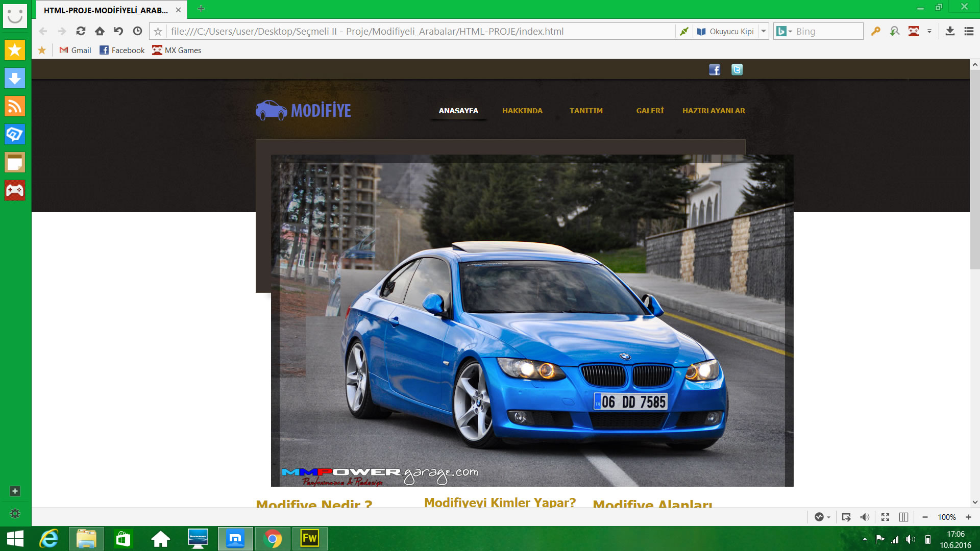Click the Twitter icon on the webpage header

(x=737, y=70)
